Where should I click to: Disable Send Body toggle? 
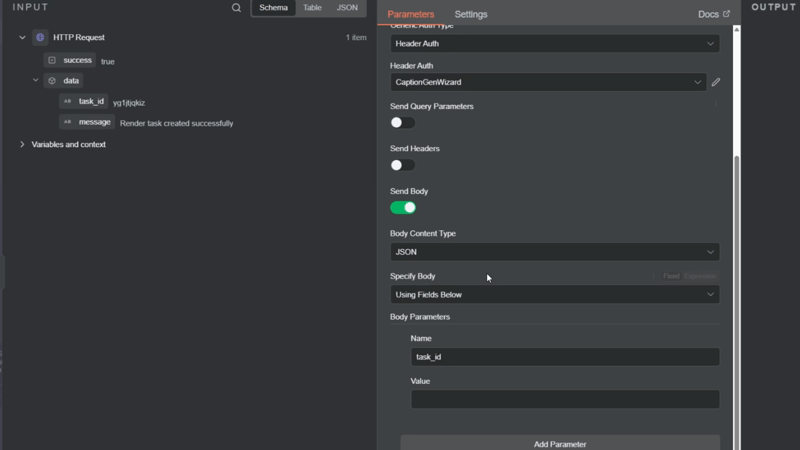click(x=403, y=208)
